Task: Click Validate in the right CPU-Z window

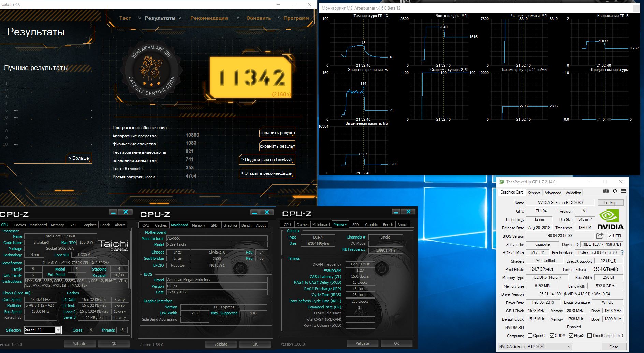Action: [x=362, y=343]
